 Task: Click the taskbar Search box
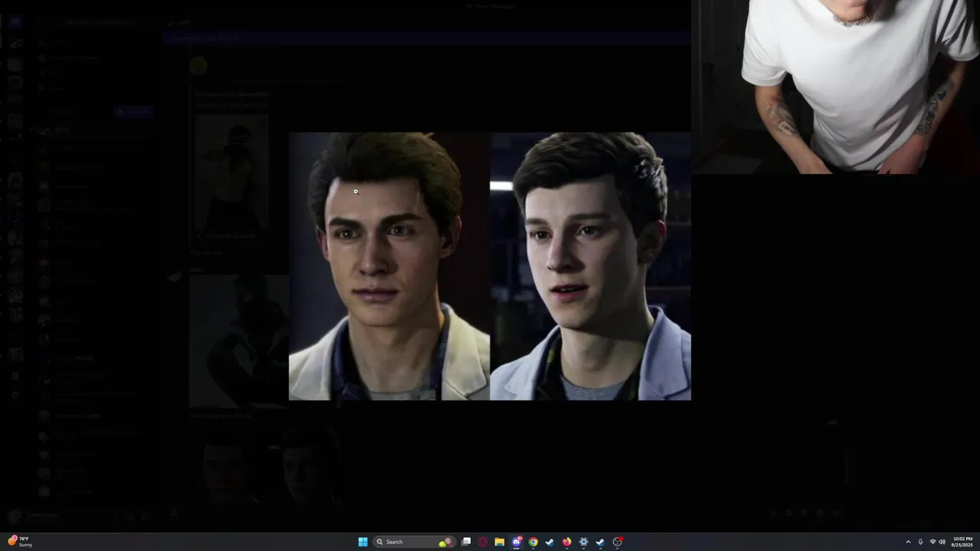tap(413, 542)
